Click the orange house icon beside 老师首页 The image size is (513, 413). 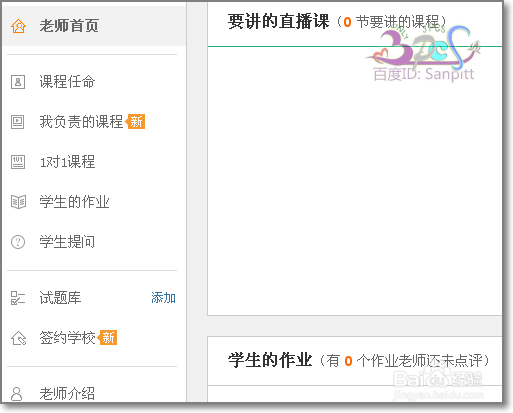point(18,26)
